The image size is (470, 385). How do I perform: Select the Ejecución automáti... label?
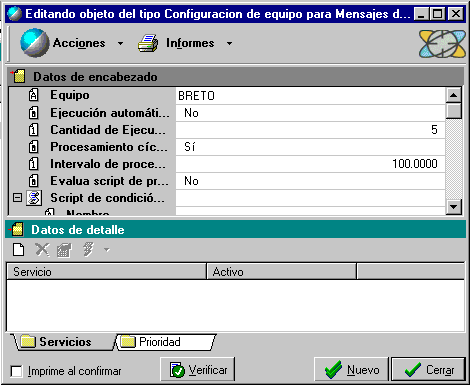tap(110, 113)
